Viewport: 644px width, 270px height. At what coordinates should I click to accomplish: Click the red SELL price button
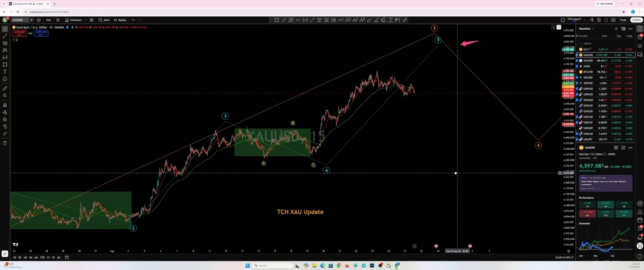pos(19,33)
